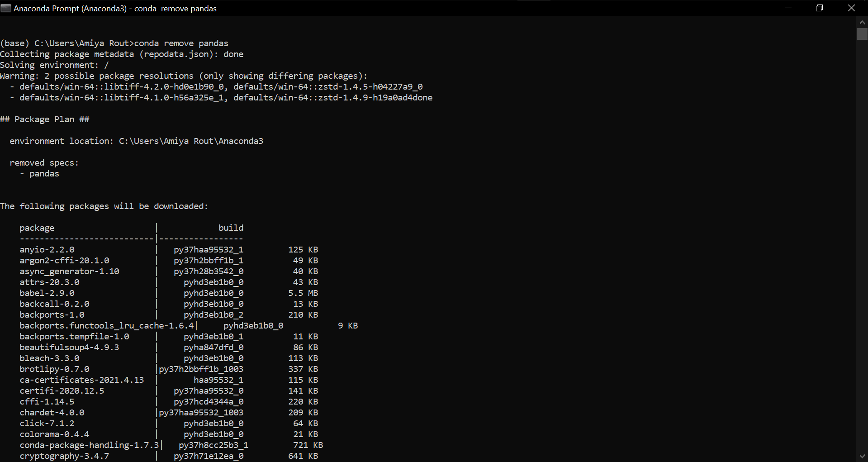The height and width of the screenshot is (462, 868).
Task: Click the typed command 'conda remove pandas' on the prompt line
Action: pos(181,43)
